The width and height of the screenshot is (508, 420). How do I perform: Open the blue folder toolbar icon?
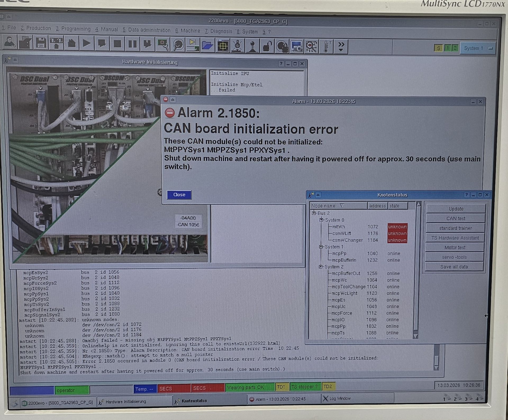[207, 45]
